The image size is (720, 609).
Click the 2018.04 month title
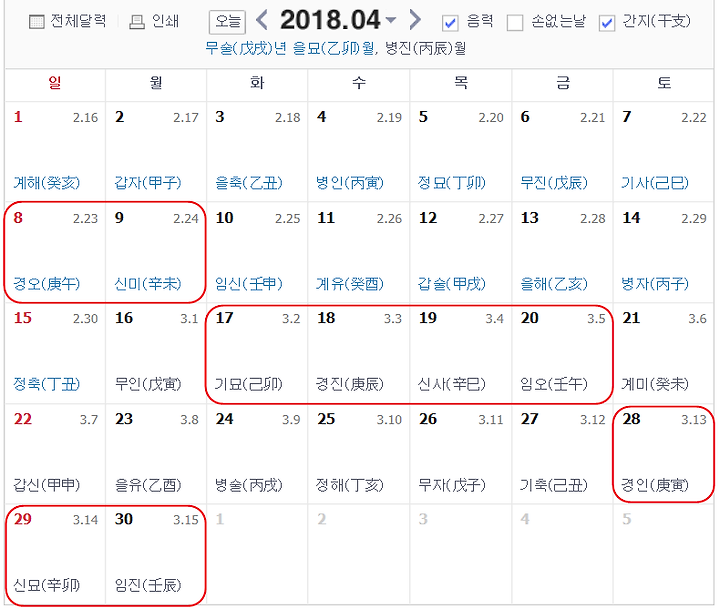click(x=330, y=20)
